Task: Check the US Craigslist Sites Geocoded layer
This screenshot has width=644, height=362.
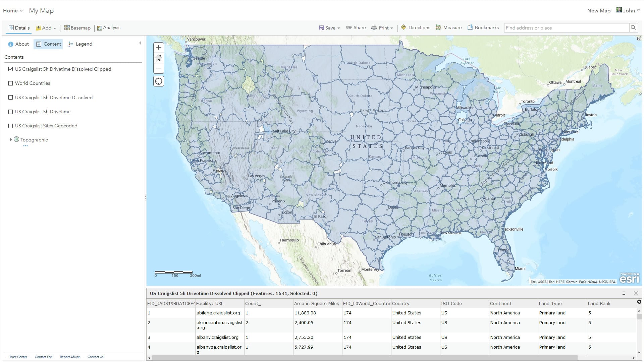Action: tap(11, 126)
